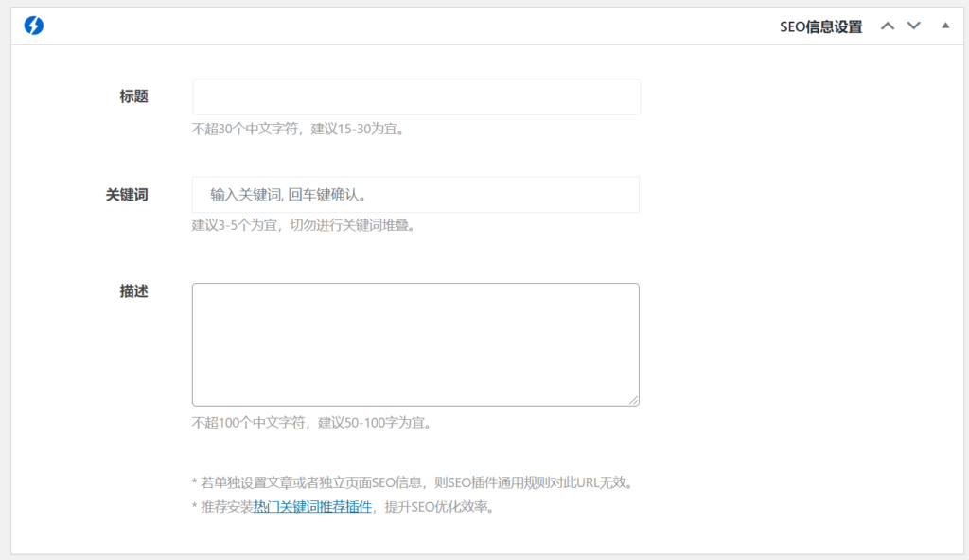Image resolution: width=969 pixels, height=560 pixels.
Task: Click the SEO信息设置 panel heading
Action: pyautogui.click(x=820, y=26)
